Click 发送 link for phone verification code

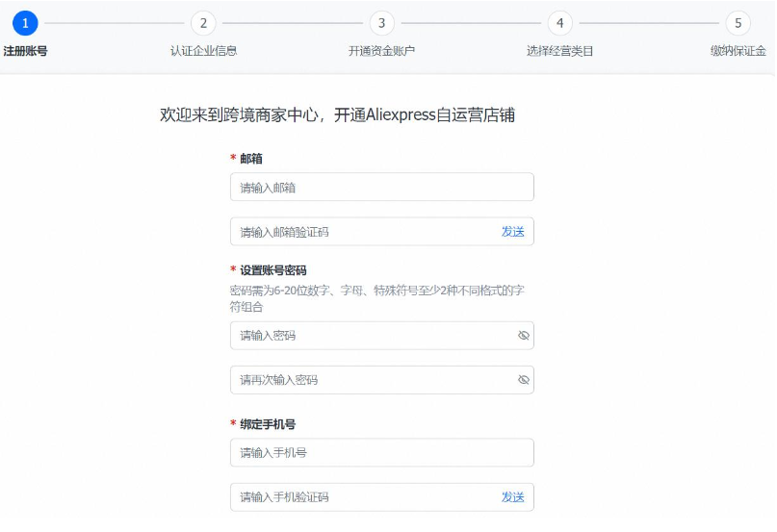pos(512,497)
